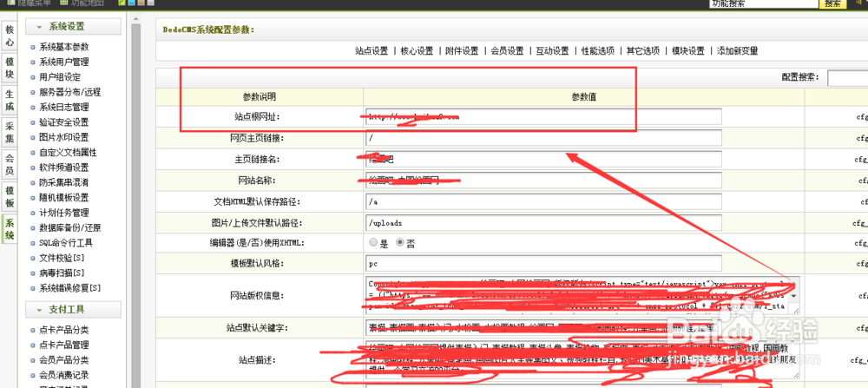Viewport: 868px width, 388px height.
Task: Switch to the 互动设置 config tab
Action: (552, 51)
